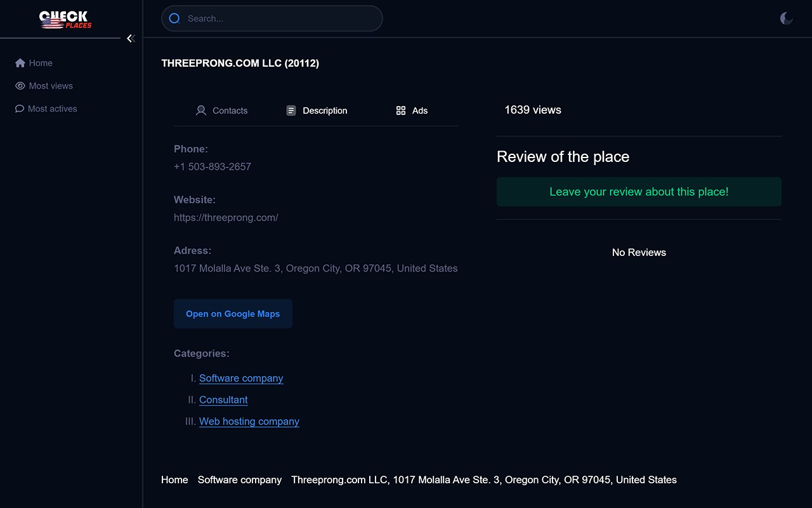Click Leave your review about this place
Screen dimensions: 812x508
point(639,192)
